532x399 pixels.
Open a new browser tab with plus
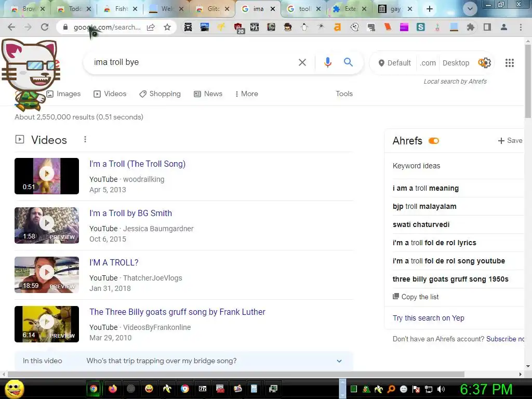(x=429, y=9)
